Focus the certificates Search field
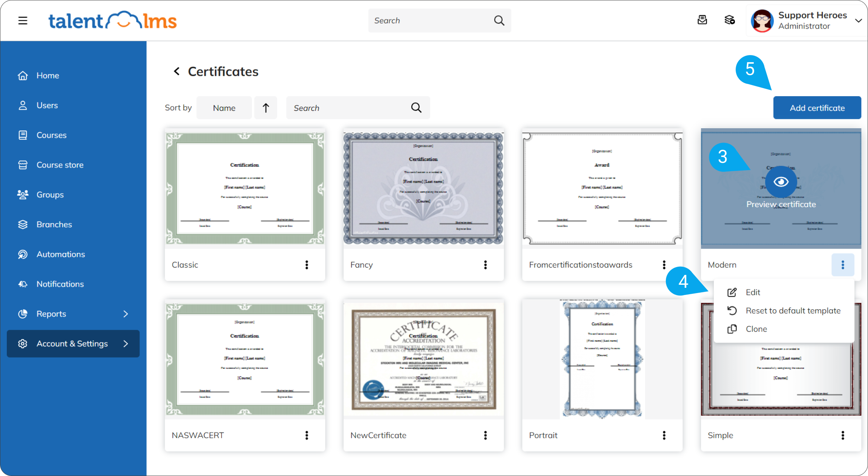Screen dimensions: 868x476 pos(358,108)
